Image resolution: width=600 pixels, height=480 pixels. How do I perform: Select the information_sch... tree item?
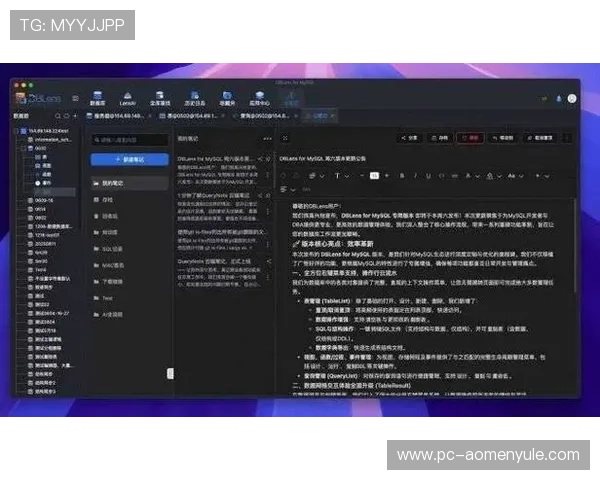click(50, 140)
